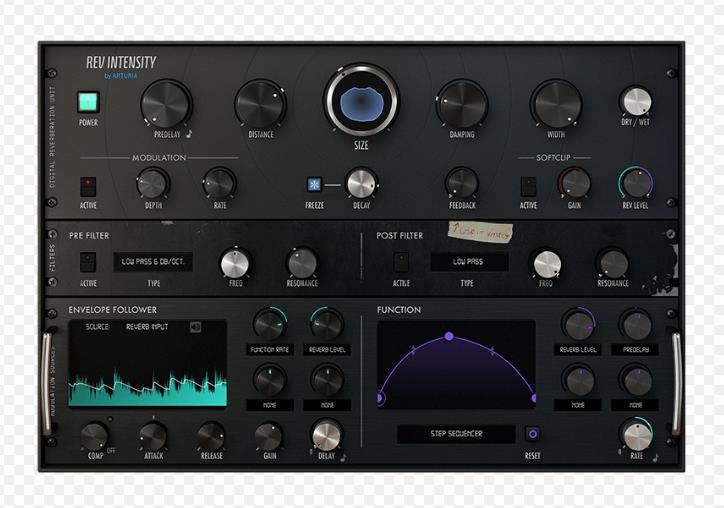724x508 pixels.
Task: Click the Envelope Follower Gain knob
Action: point(269,437)
